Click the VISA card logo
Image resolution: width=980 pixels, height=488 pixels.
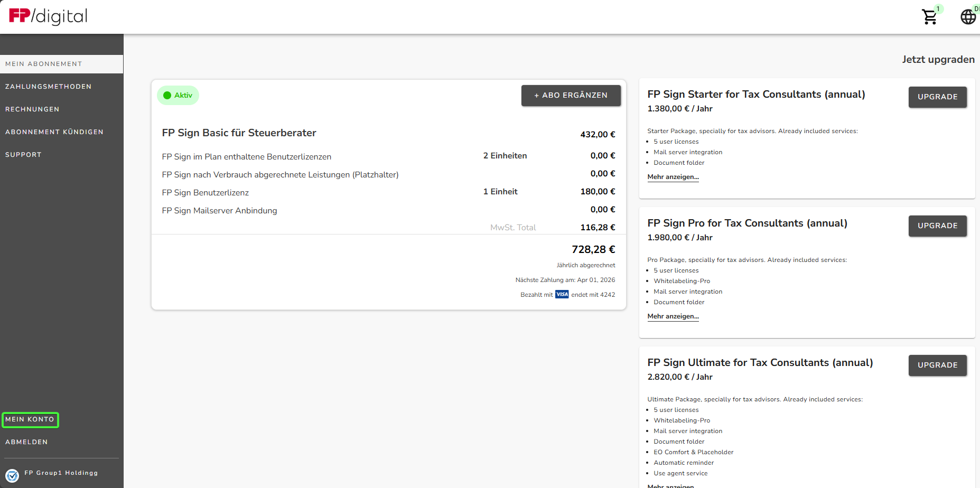(x=562, y=295)
